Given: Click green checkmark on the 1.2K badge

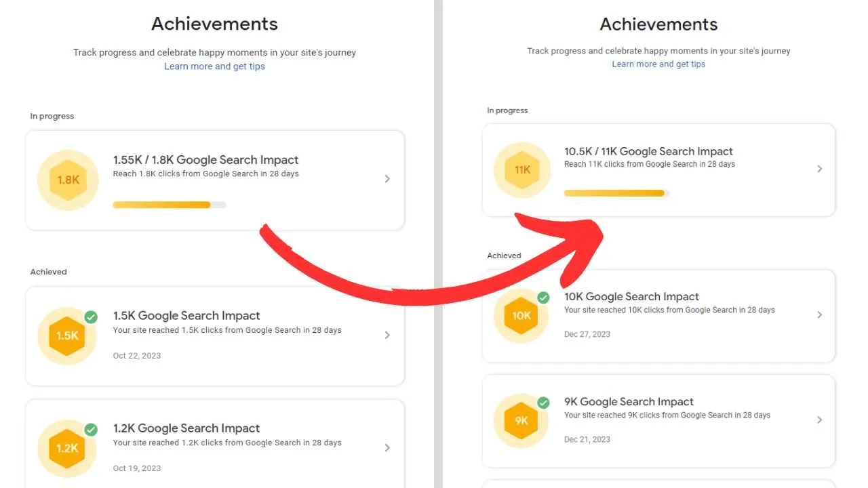Looking at the screenshot, I should point(91,430).
